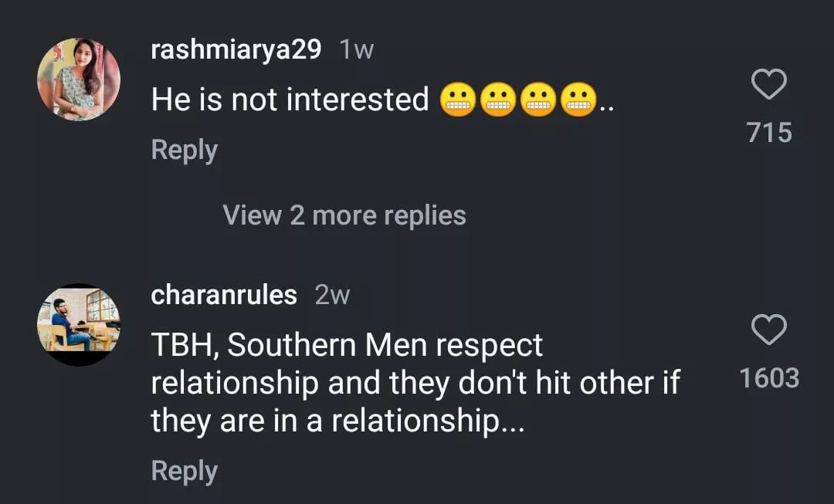Open charanrules' profile picture
The width and height of the screenshot is (834, 504).
point(79,324)
